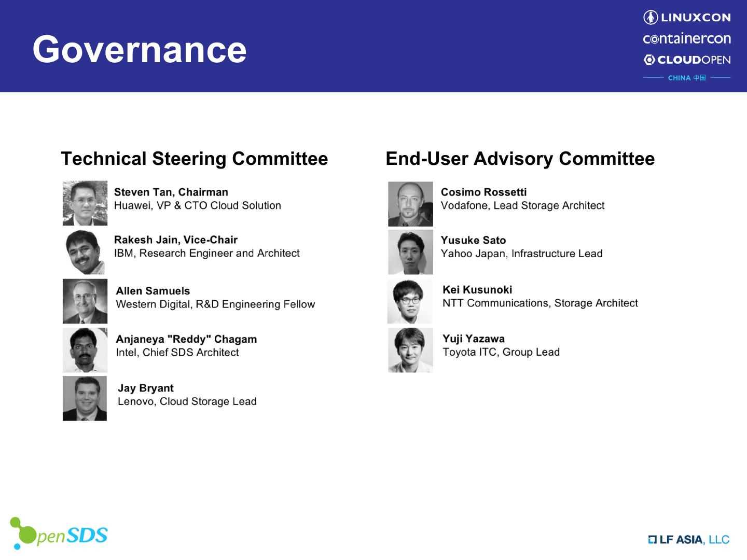The image size is (747, 560).
Task: Select "Vodafone, Lead Storage Architect"
Action: [523, 206]
